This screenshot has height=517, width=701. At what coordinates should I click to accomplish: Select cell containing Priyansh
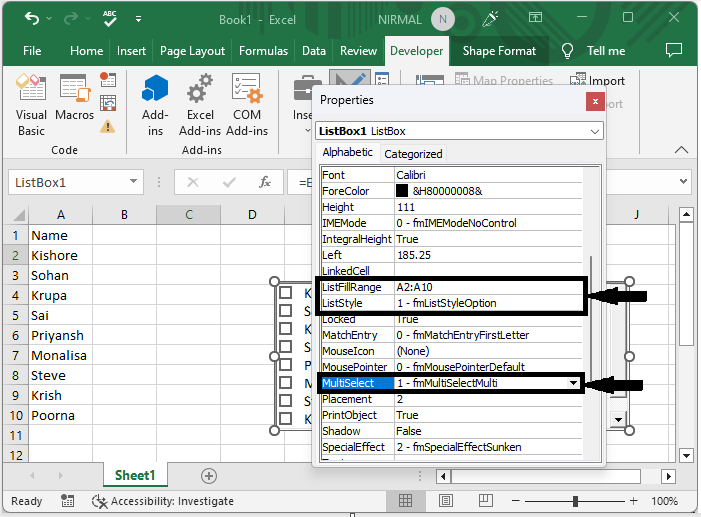pyautogui.click(x=61, y=335)
